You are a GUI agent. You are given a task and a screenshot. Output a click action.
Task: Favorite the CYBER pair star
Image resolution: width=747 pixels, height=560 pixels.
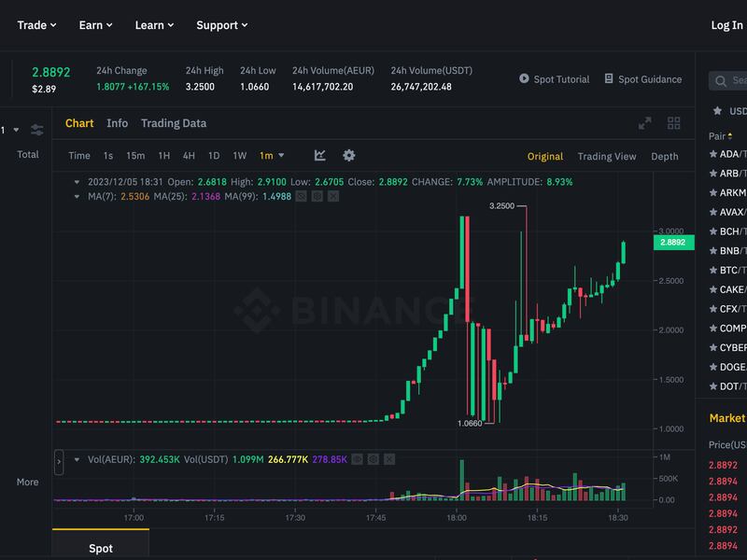(713, 347)
